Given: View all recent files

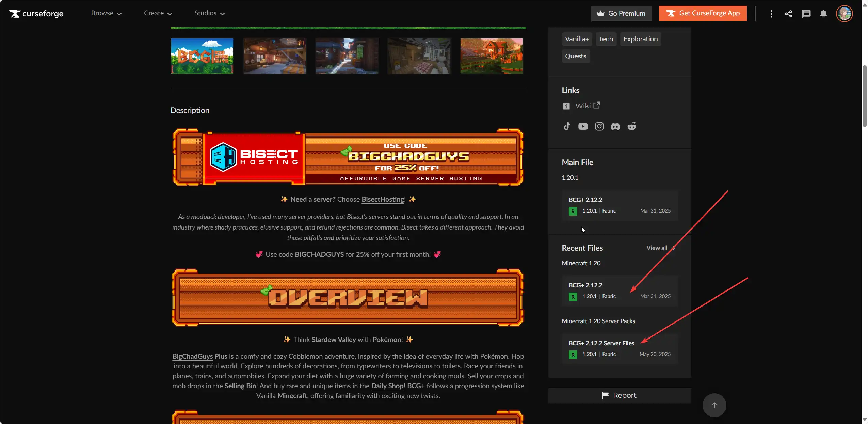Looking at the screenshot, I should click(x=660, y=248).
